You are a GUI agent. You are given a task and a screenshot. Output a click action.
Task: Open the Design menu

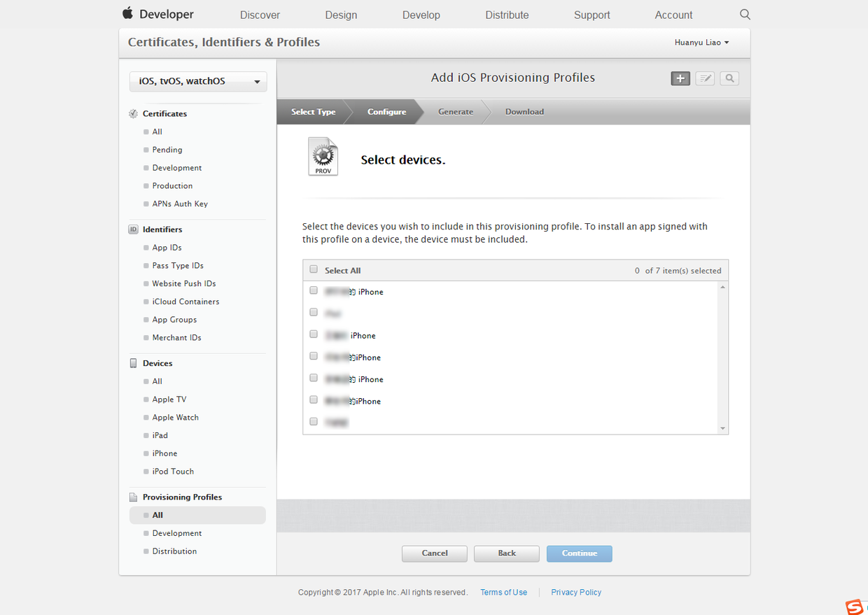341,15
